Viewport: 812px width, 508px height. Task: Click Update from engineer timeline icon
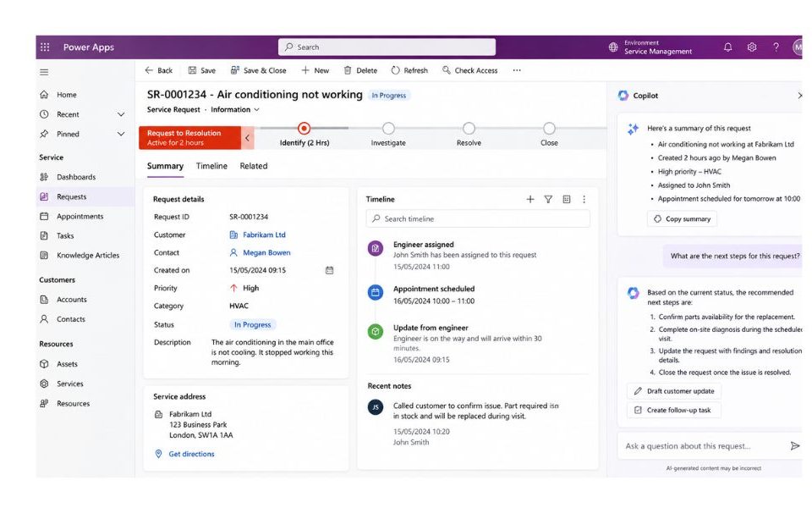coord(376,331)
